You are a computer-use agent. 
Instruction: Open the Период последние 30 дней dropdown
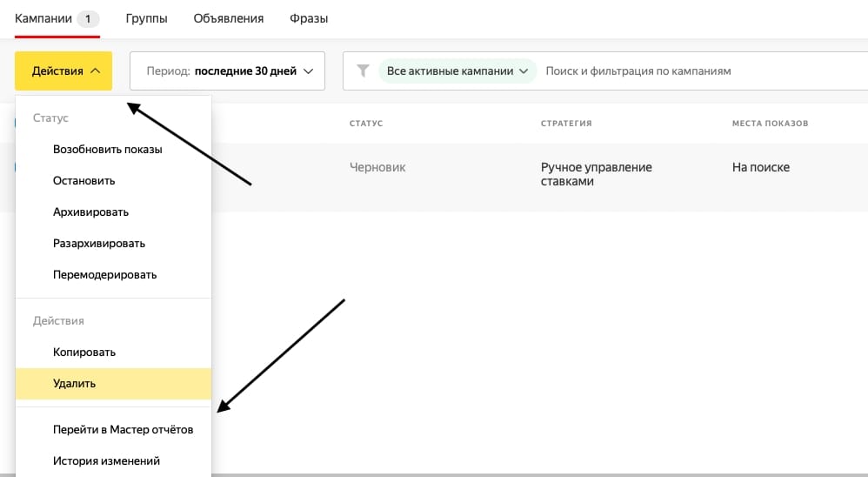click(227, 71)
